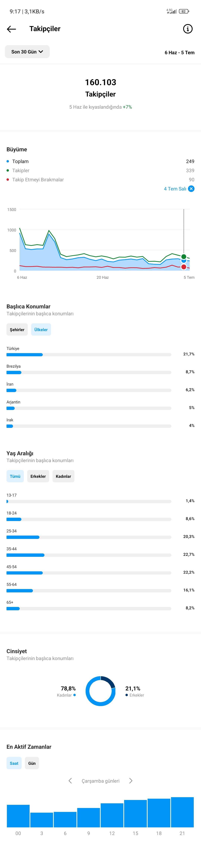
Task: Go to previous day in active times
Action: click(x=70, y=781)
